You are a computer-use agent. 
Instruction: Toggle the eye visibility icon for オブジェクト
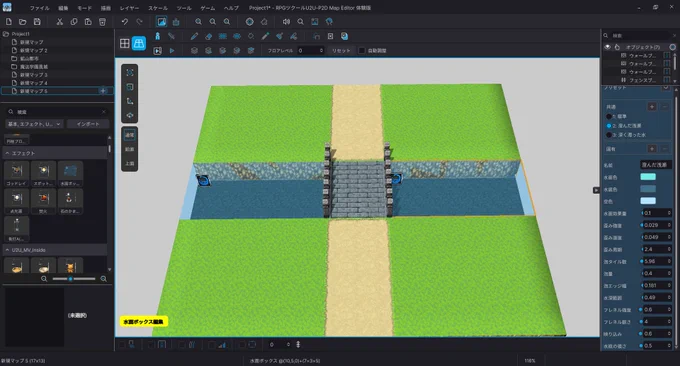tap(608, 47)
